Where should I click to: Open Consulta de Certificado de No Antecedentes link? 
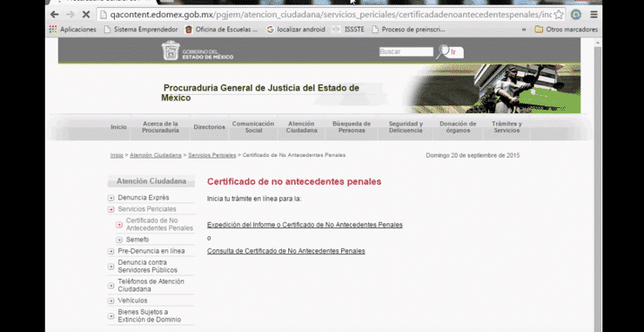click(x=285, y=251)
